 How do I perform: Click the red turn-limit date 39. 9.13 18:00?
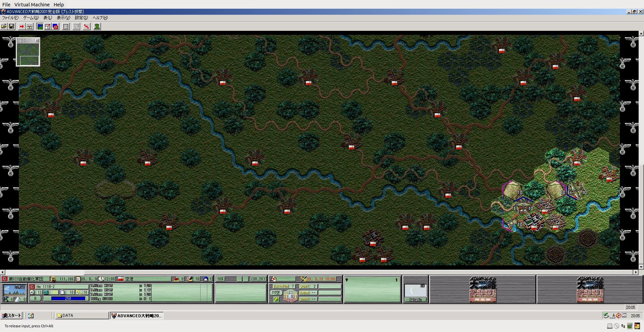click(321, 279)
